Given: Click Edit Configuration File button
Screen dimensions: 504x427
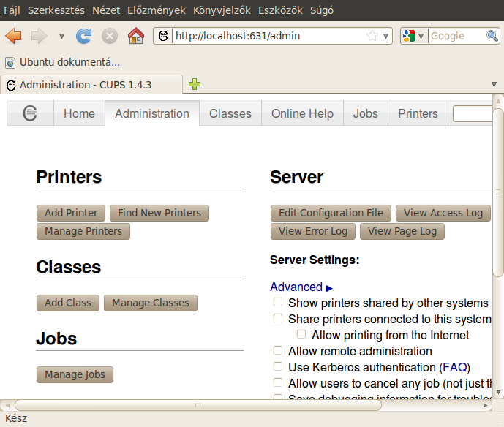Looking at the screenshot, I should coord(331,213).
